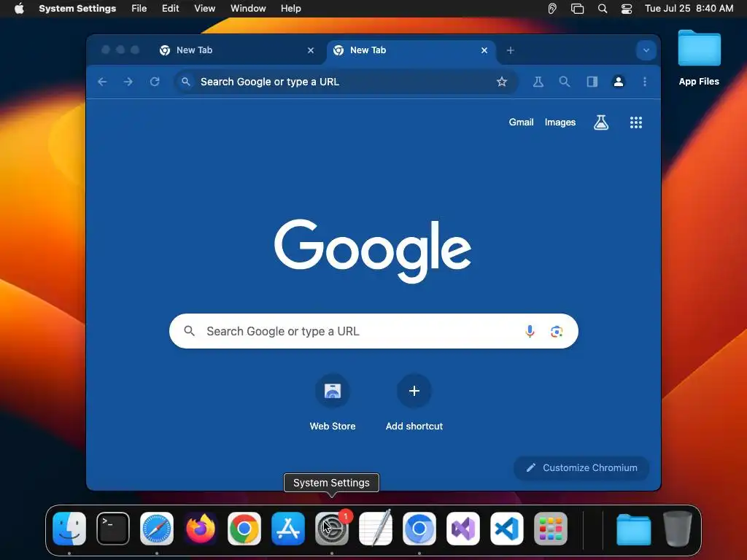Open the Google apps grid

pyautogui.click(x=636, y=122)
